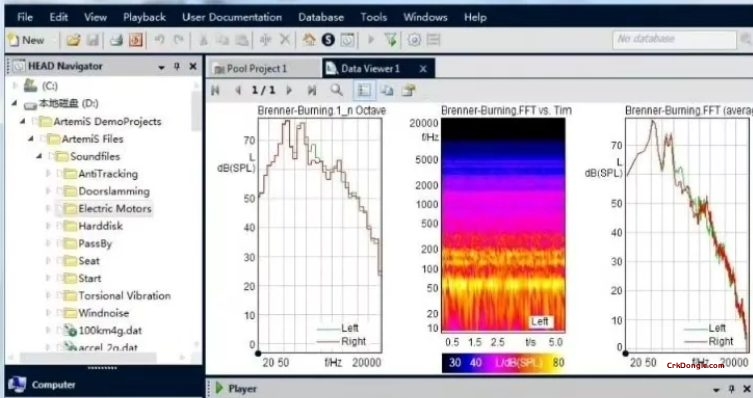Check the box beside Start folder
Image resolution: width=753 pixels, height=398 pixels.
[x=60, y=278]
